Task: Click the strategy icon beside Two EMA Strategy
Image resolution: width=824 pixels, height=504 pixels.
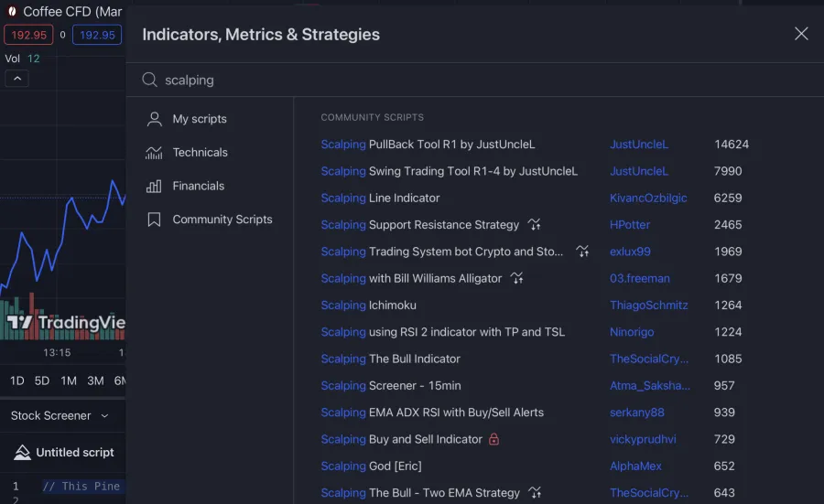Action: point(535,493)
